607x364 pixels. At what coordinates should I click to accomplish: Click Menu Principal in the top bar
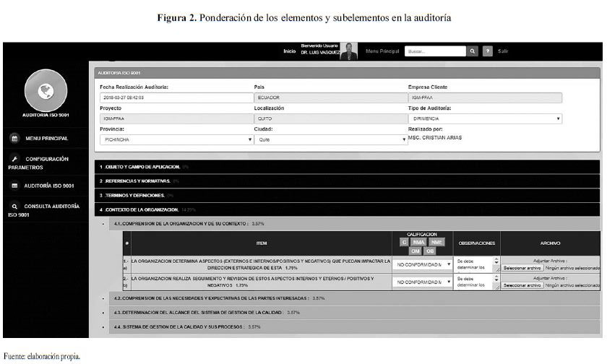(382, 51)
